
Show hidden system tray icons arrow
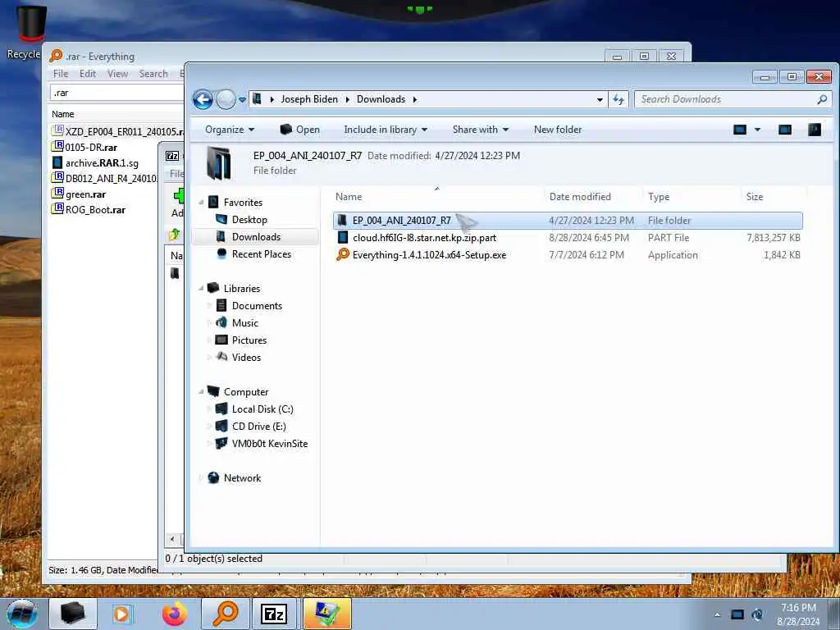[x=717, y=614]
